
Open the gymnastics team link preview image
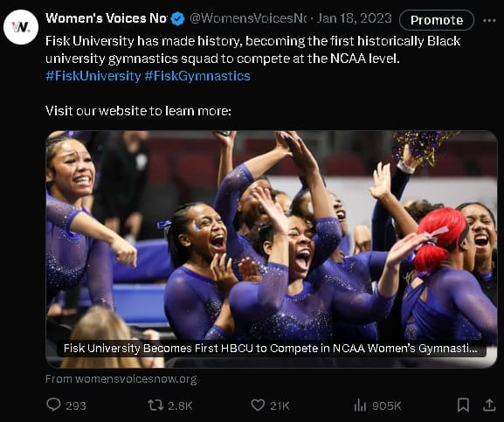pyautogui.click(x=272, y=236)
